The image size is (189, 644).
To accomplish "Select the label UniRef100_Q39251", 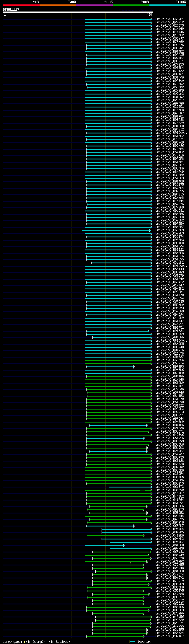I will [x=170, y=107].
